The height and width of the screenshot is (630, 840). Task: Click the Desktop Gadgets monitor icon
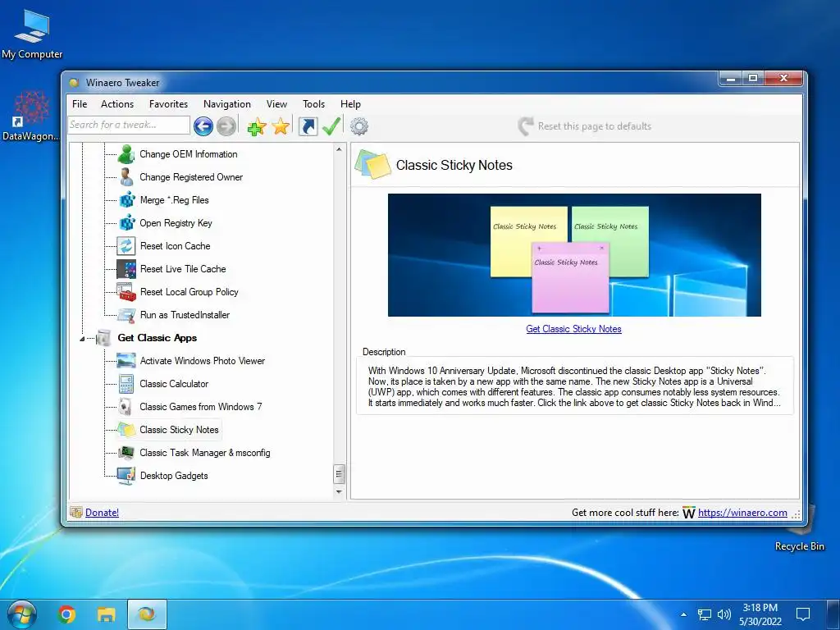[x=126, y=476]
